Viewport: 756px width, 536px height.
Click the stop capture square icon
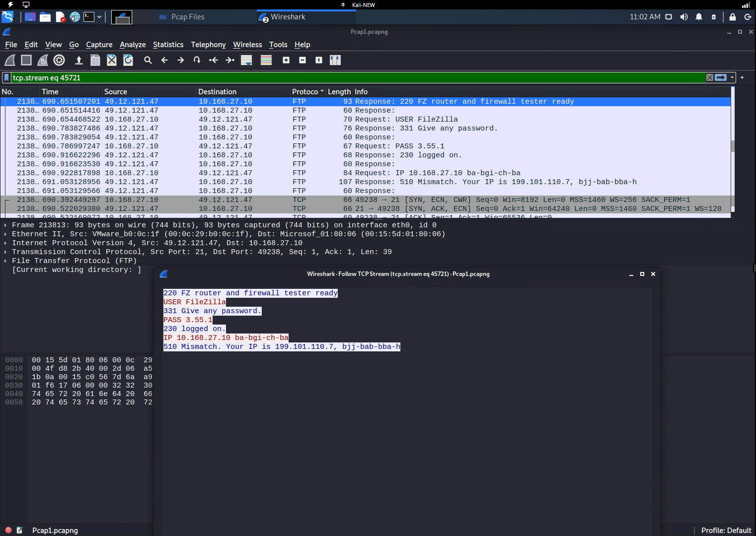point(26,60)
